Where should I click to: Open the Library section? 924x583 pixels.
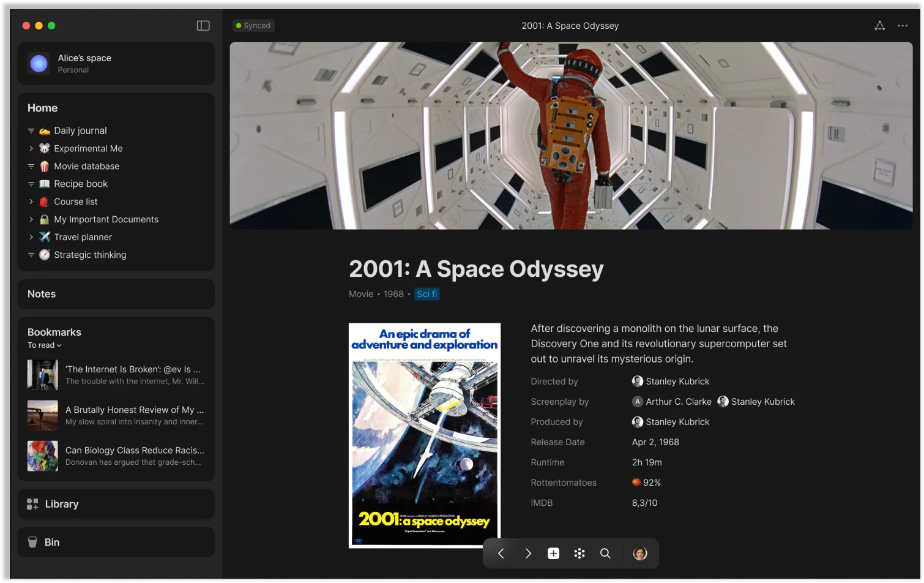coord(62,504)
